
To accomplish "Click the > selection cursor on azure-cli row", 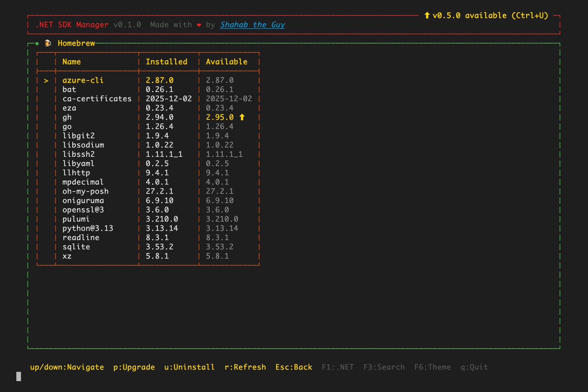I will pos(46,81).
